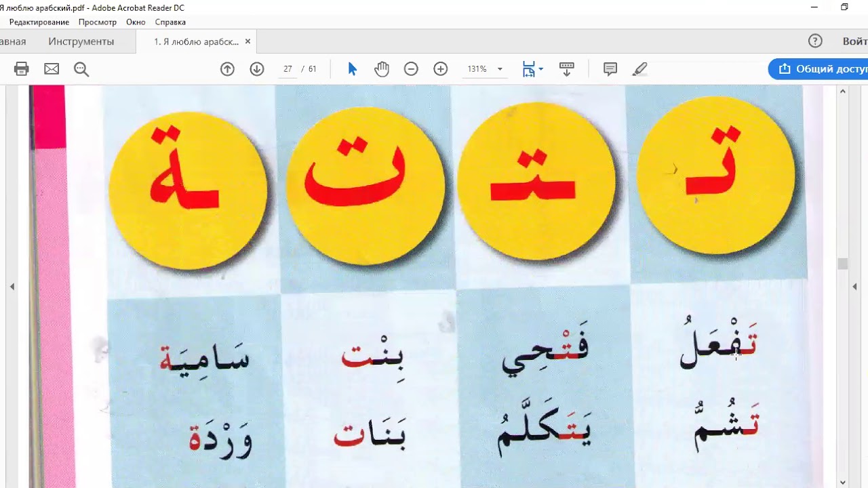Switch to the Главная tab
The height and width of the screenshot is (488, 868).
tap(12, 41)
